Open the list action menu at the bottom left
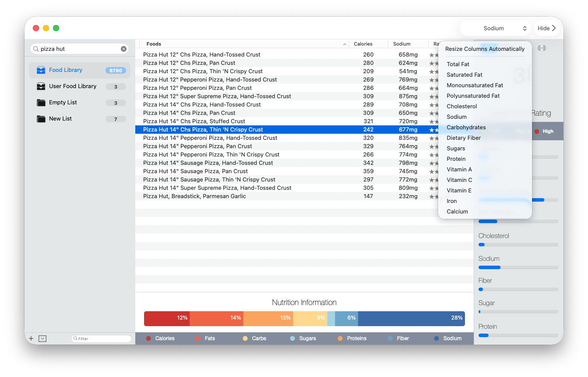The width and height of the screenshot is (588, 377). click(x=42, y=338)
